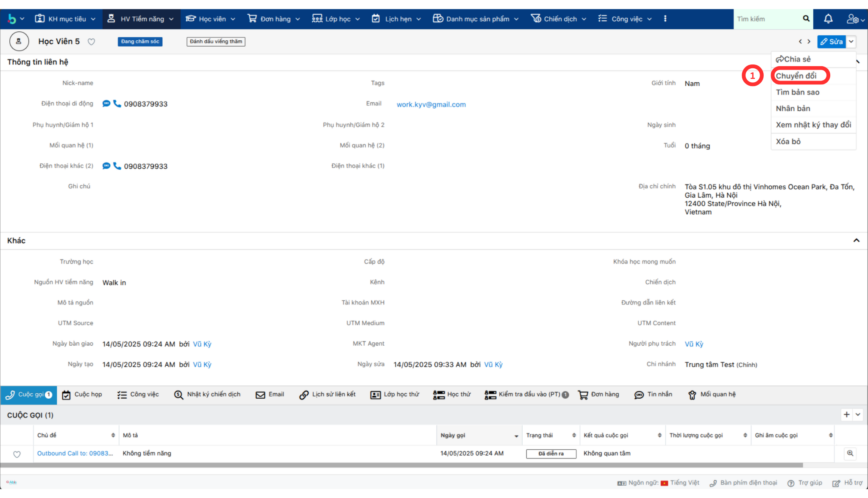Click SMS icon next to mobile phone
The image size is (868, 498).
click(x=106, y=104)
